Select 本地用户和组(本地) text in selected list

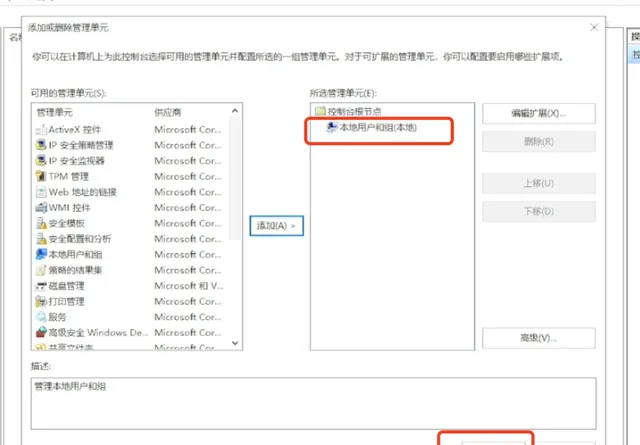378,127
